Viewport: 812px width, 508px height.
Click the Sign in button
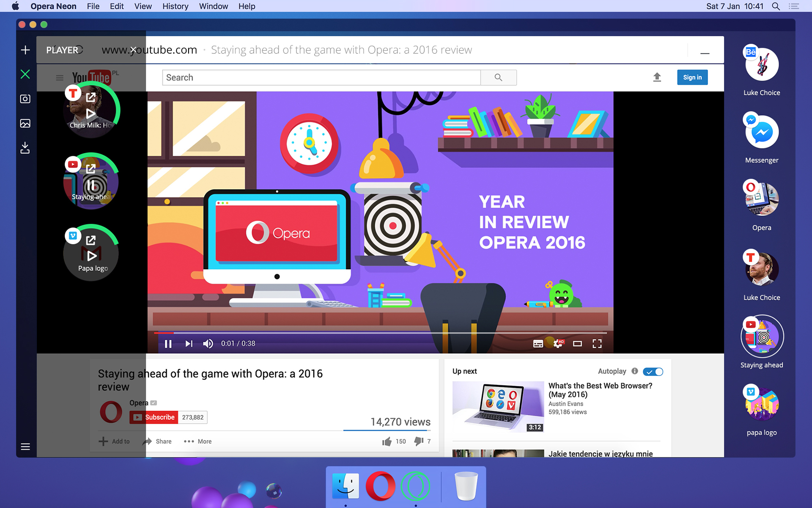tap(692, 77)
